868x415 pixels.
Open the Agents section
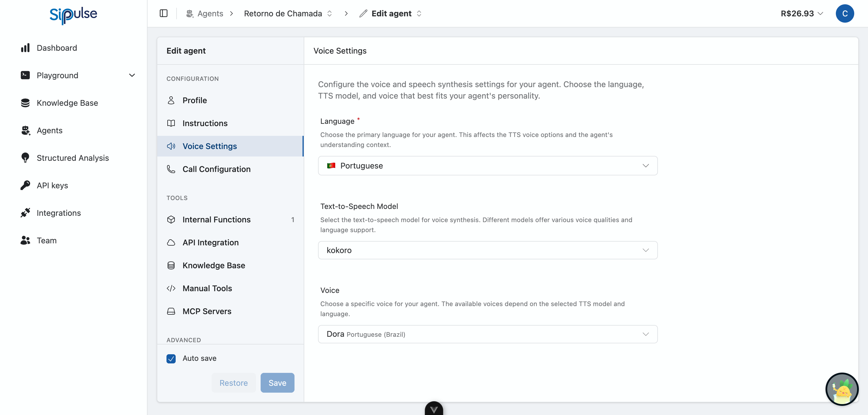(x=50, y=131)
